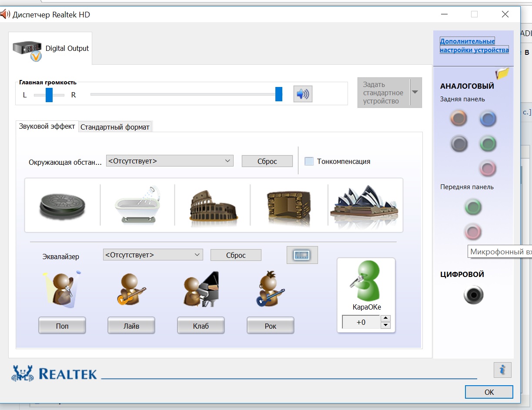Mute the main volume speaker button
Image resolution: width=532 pixels, height=410 pixels.
(x=303, y=94)
